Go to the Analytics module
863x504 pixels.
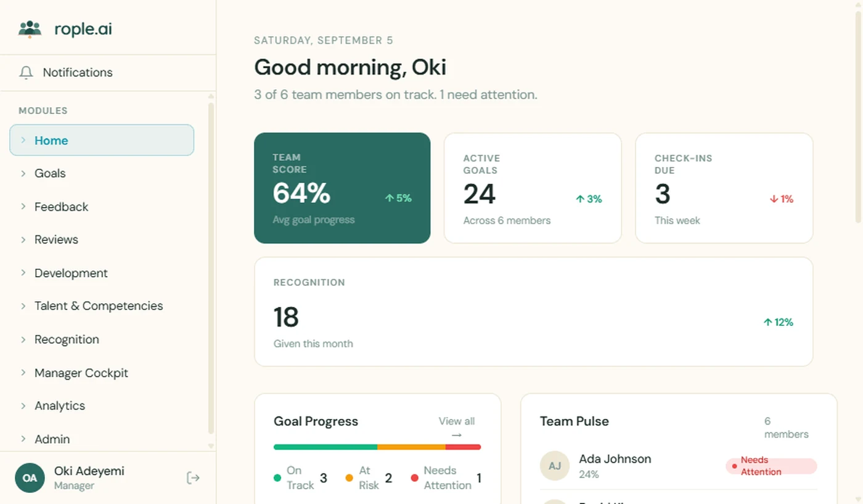[102, 406]
